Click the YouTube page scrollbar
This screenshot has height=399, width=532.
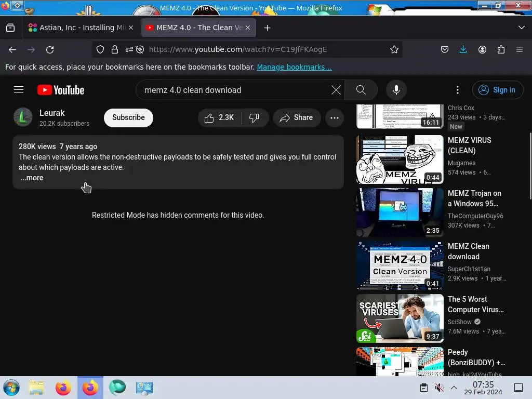530,166
